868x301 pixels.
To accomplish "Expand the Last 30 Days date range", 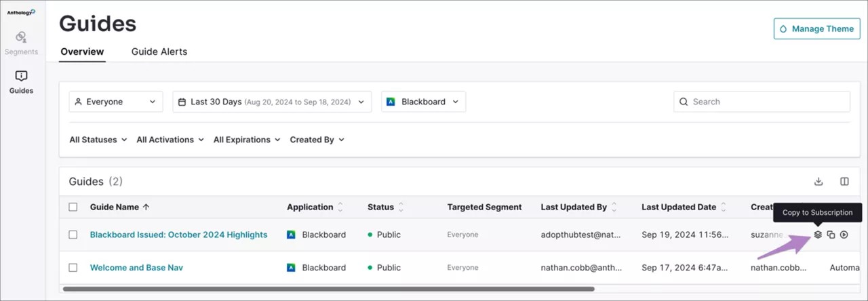I will [x=271, y=102].
